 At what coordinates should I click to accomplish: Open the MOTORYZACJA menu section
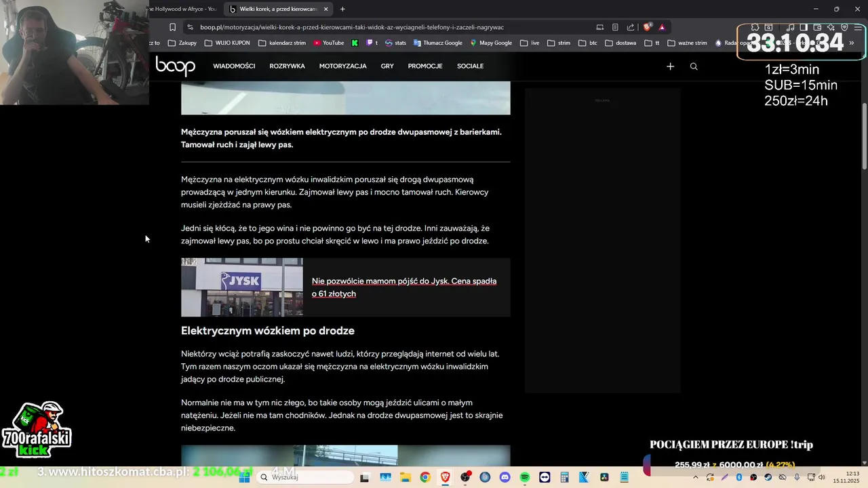(342, 66)
